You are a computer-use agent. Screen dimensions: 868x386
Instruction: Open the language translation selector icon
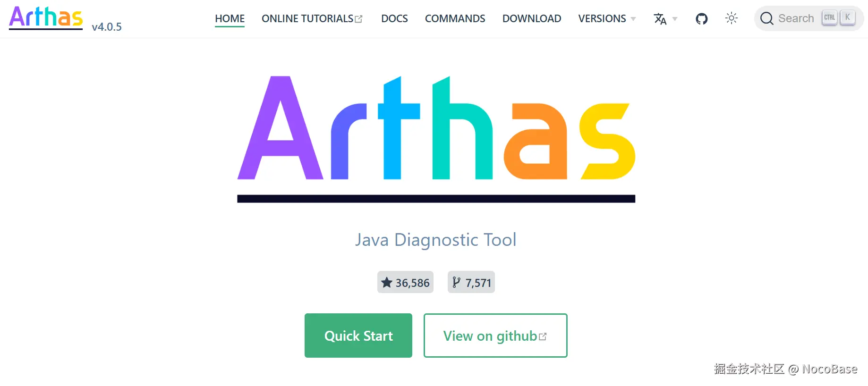(660, 19)
